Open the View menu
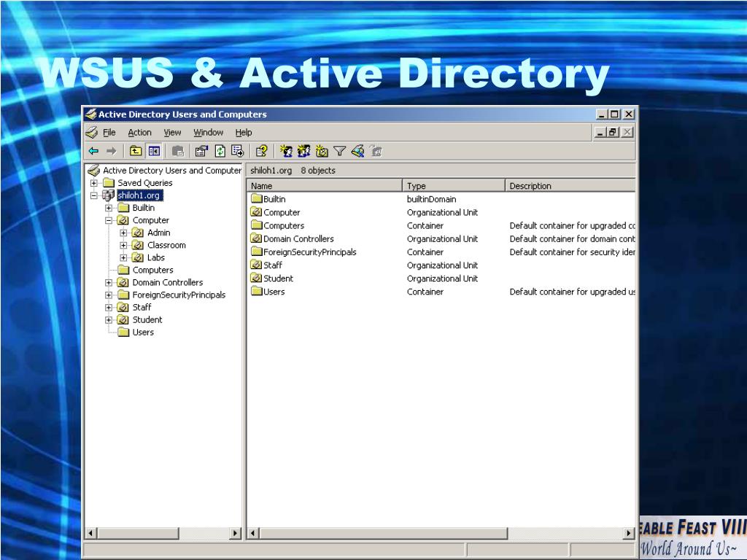This screenshot has height=560, width=747. pos(172,133)
